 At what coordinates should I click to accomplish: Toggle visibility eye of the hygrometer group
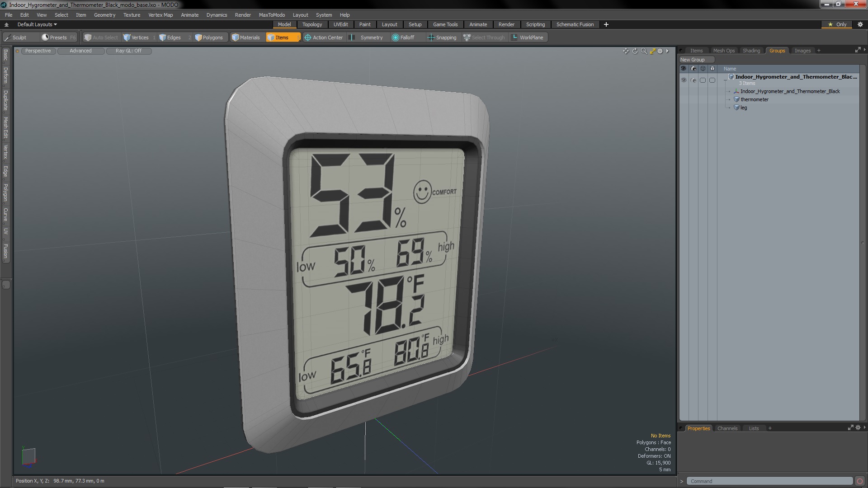pos(684,80)
